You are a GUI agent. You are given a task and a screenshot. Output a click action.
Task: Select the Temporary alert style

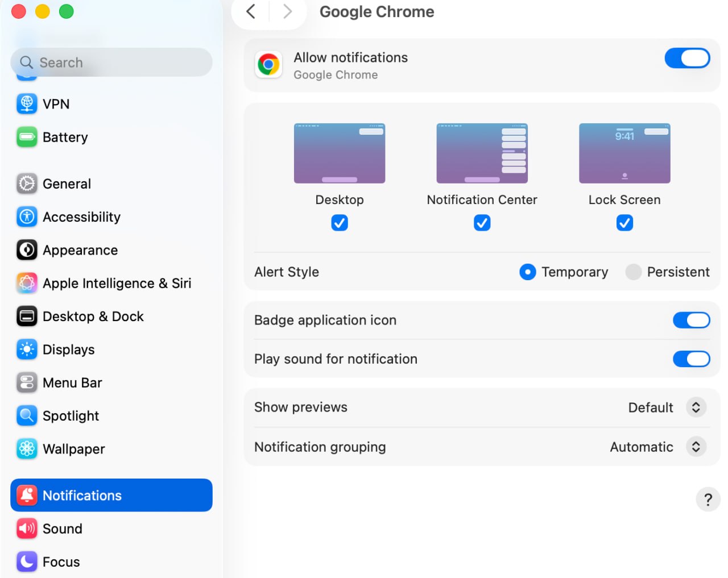tap(528, 272)
